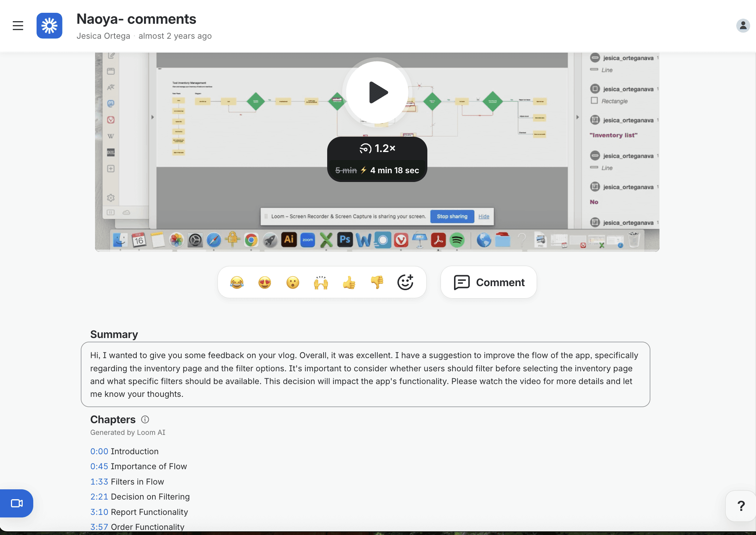Open the add custom emoji reaction picker
The image size is (756, 535).
pyautogui.click(x=405, y=282)
